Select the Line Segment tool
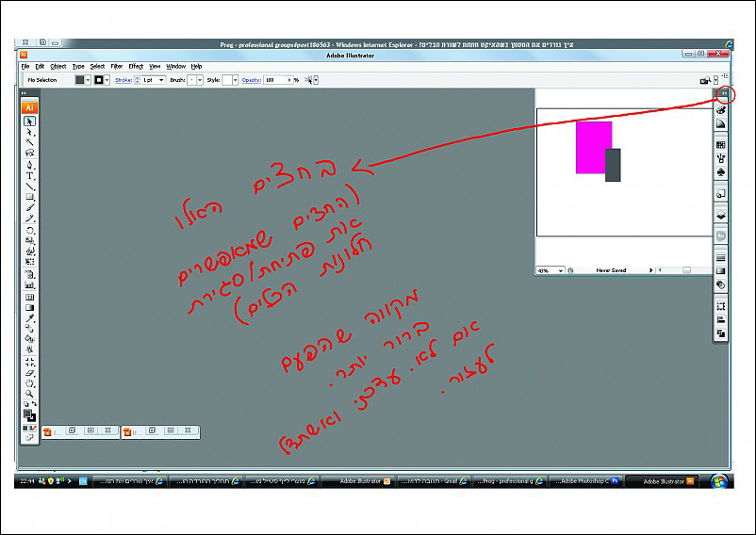This screenshot has height=535, width=756. pos(30,186)
